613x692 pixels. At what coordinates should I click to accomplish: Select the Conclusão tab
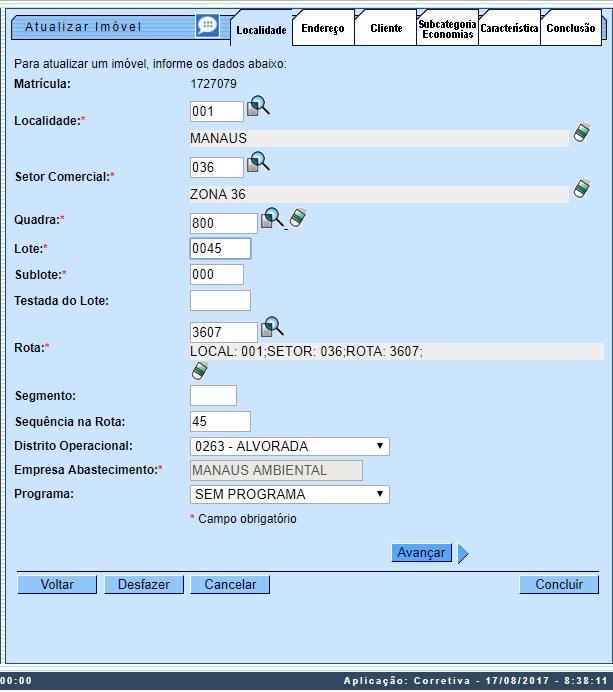coord(571,29)
